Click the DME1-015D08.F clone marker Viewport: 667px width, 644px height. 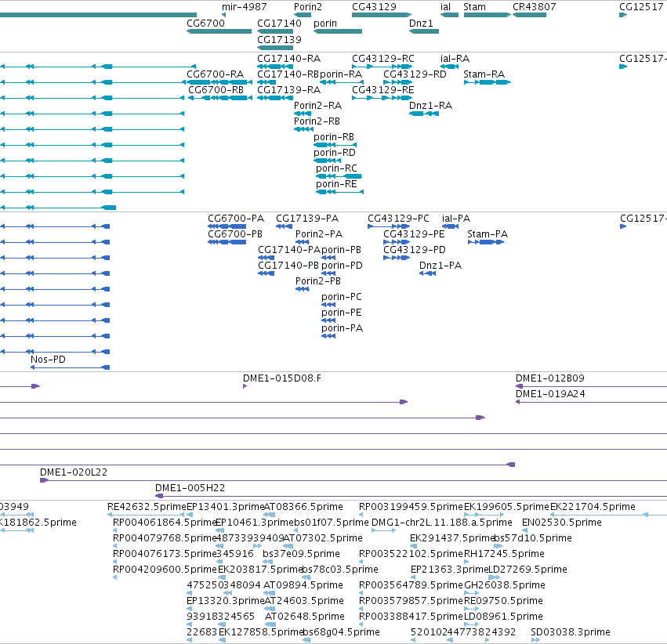click(x=245, y=386)
